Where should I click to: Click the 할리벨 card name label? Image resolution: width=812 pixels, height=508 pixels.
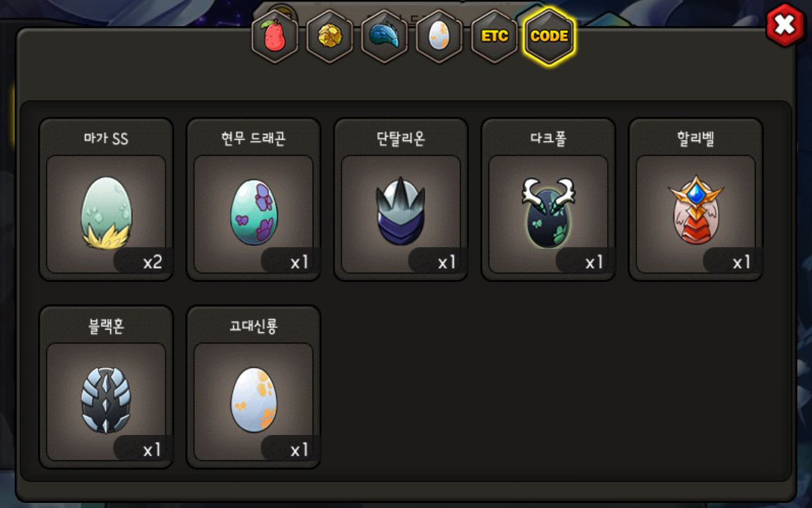point(696,138)
